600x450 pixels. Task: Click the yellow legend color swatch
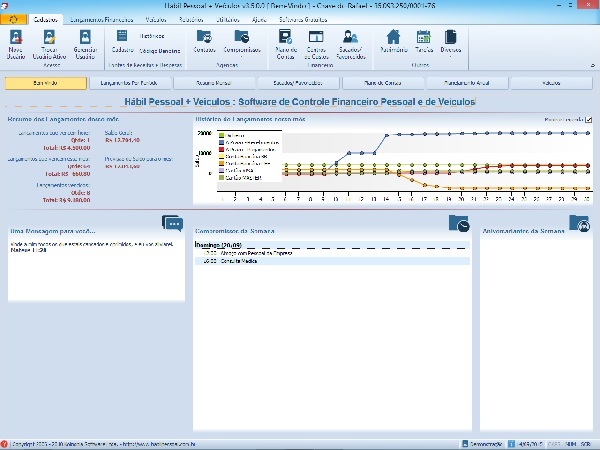pos(221,157)
